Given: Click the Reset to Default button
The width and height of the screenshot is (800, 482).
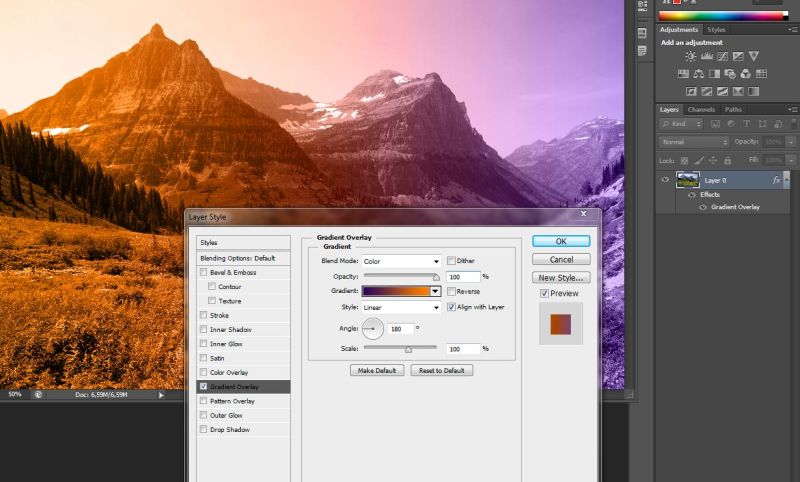Looking at the screenshot, I should pos(441,370).
